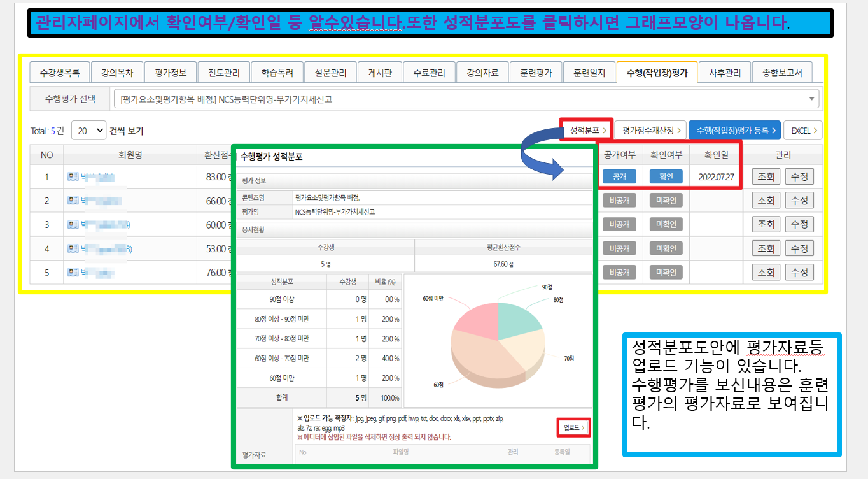The height and width of the screenshot is (479, 868).
Task: Click member icon in row 5
Action: 73,273
